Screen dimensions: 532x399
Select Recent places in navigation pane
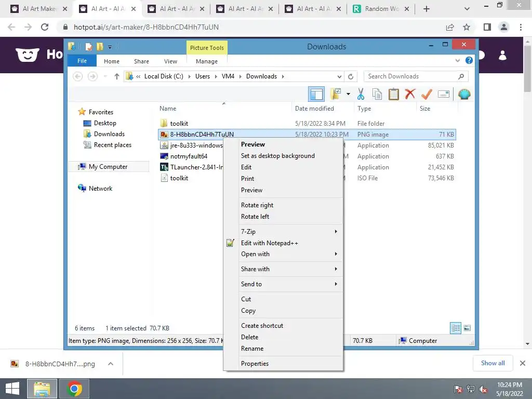[112, 145]
